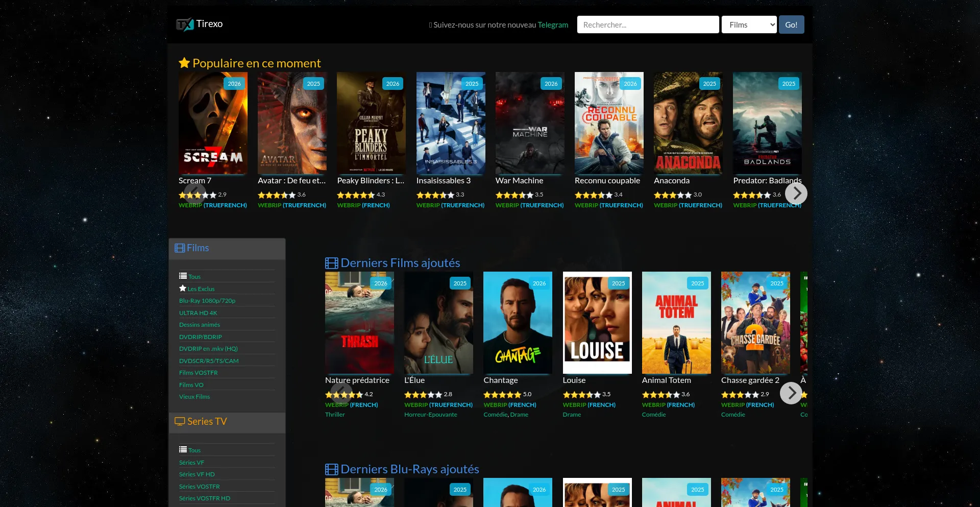Open Films VOSTFR category
This screenshot has width=980, height=507.
pos(199,373)
